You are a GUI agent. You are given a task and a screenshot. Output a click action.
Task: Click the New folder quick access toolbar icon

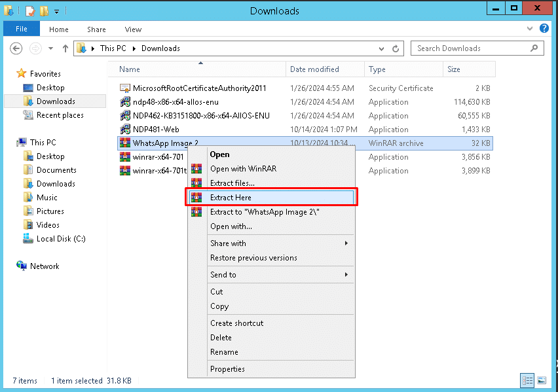click(44, 11)
